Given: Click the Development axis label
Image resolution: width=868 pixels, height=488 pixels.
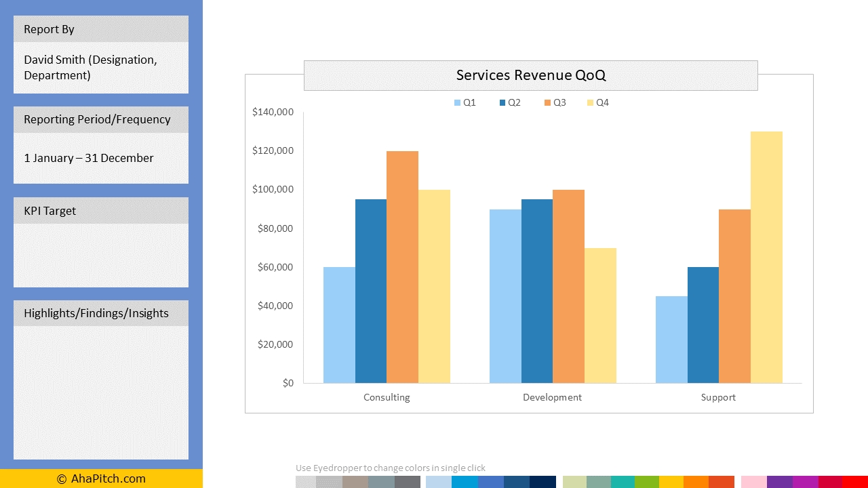Looking at the screenshot, I should pos(552,397).
